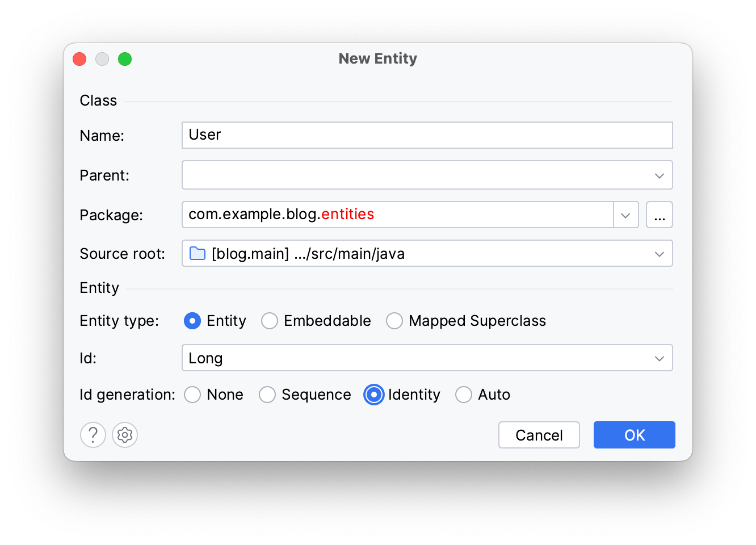Open the Id type dropdown showing Long

pos(659,358)
